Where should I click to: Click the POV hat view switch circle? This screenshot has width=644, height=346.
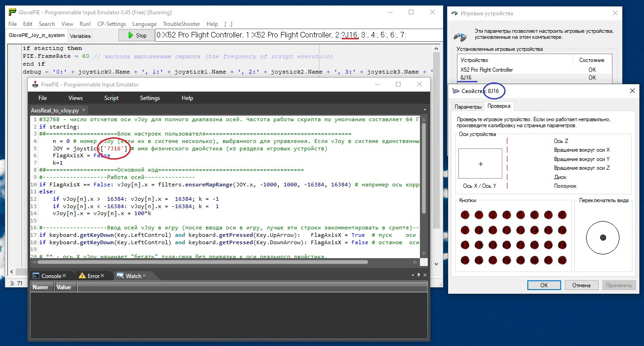click(x=603, y=237)
